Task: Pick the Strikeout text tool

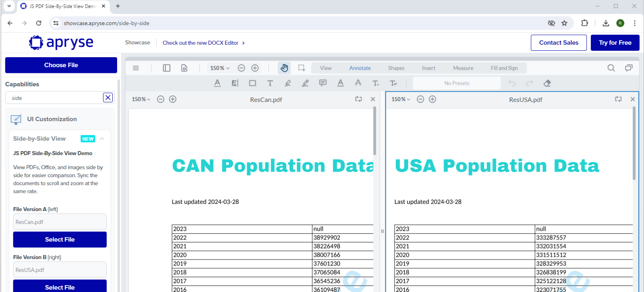Action: coord(358,83)
